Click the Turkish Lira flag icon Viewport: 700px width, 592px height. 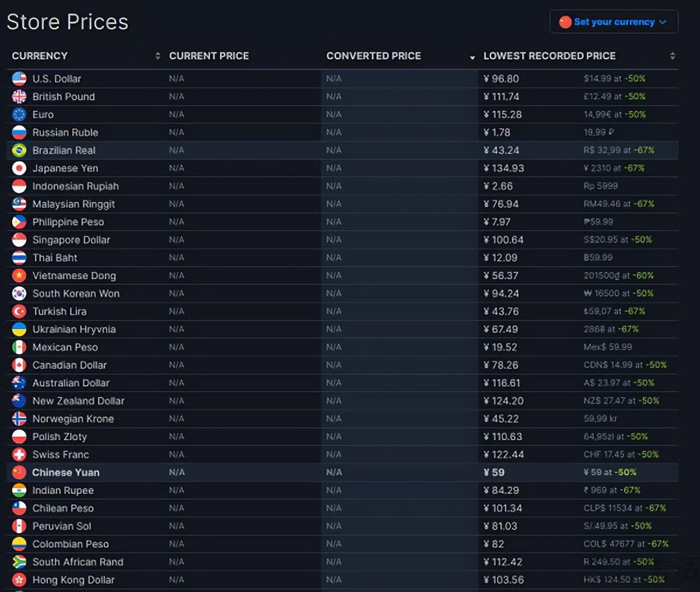click(x=19, y=311)
